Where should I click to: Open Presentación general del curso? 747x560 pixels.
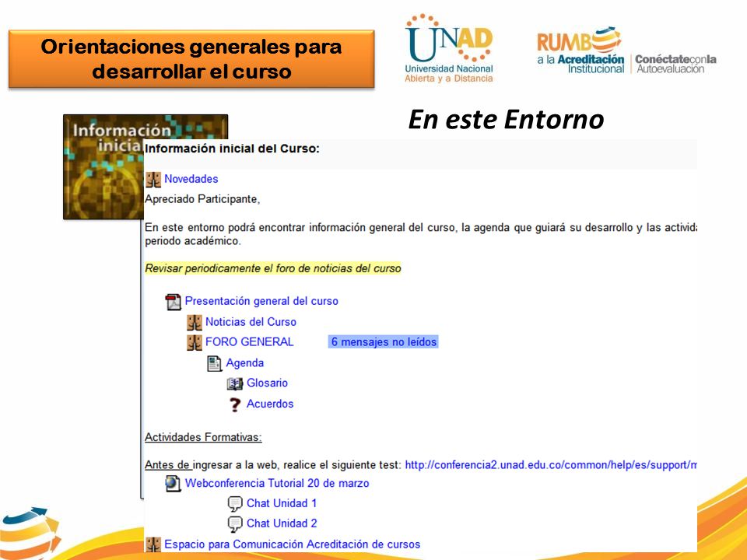261,301
